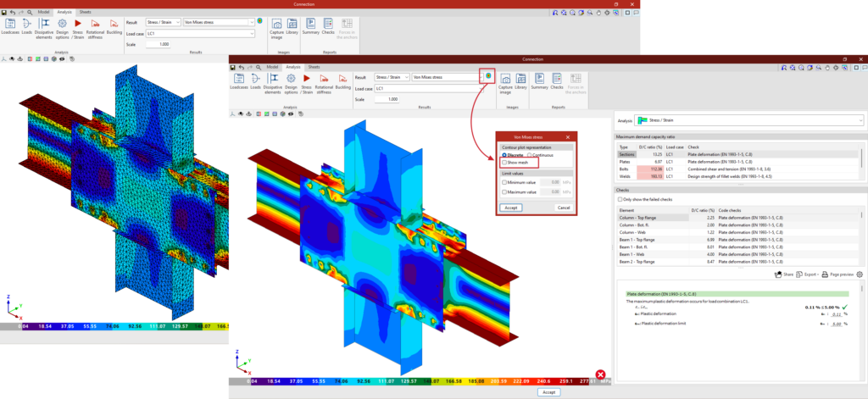Open the Summary report in front window

[x=540, y=82]
